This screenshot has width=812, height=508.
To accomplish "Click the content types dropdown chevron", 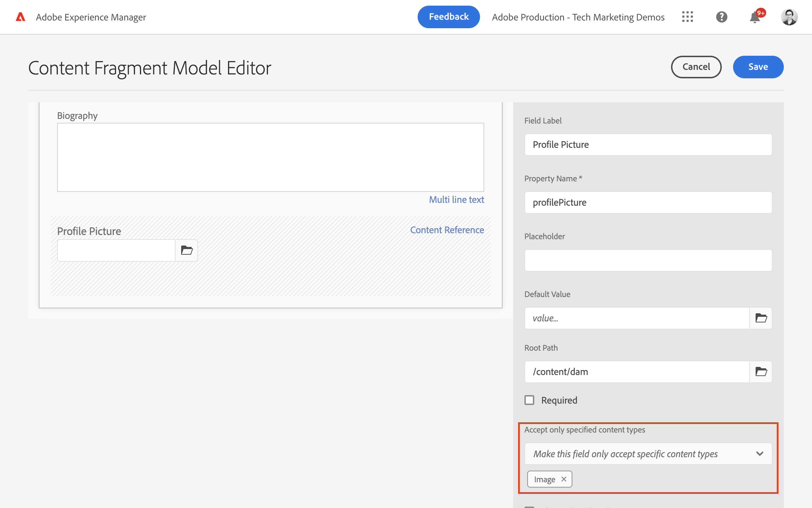I will tap(760, 454).
